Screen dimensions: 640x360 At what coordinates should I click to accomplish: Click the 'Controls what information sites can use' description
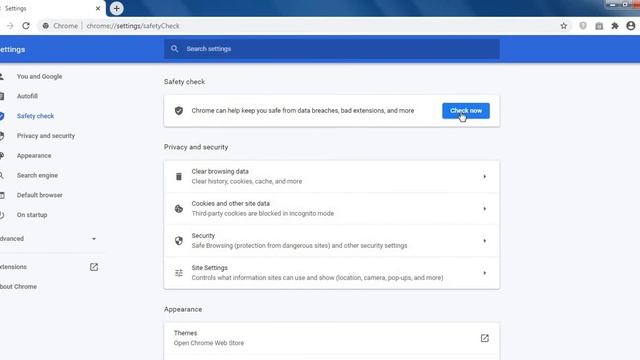(317, 278)
